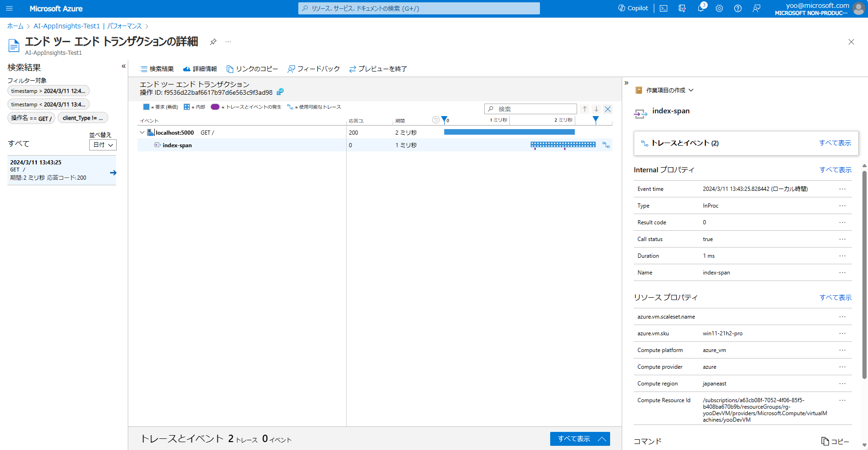868x450 pixels.
Task: Switch to the 詳細情報 view
Action: coord(199,69)
